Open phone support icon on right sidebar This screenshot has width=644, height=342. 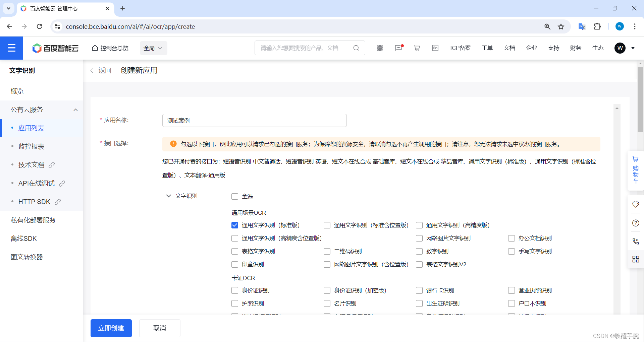[636, 241]
